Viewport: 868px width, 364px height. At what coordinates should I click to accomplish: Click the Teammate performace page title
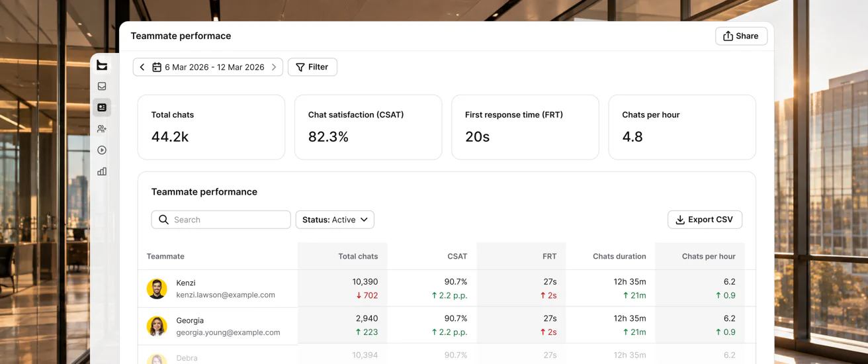tap(181, 36)
